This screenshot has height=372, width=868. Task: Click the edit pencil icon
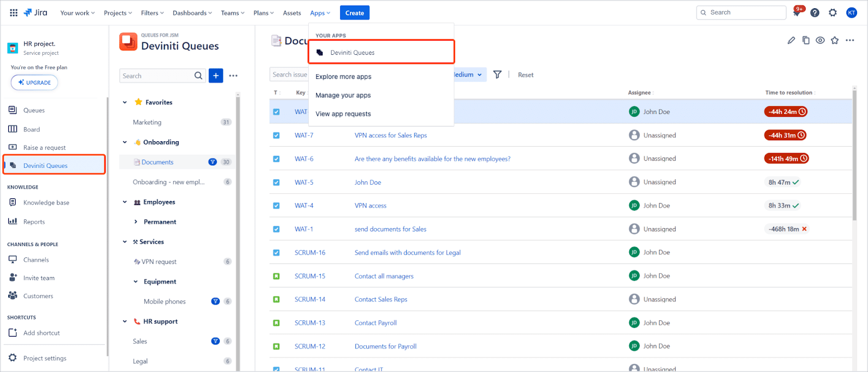(792, 40)
